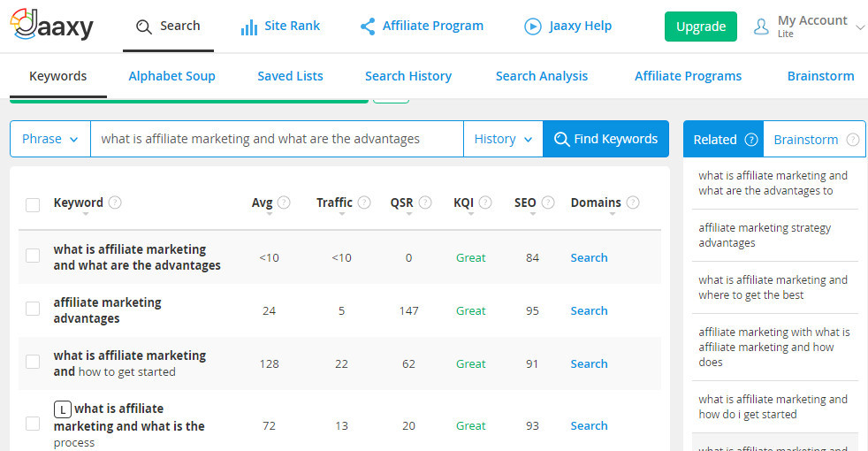The width and height of the screenshot is (868, 451).
Task: Click the help icon beside QSR column
Action: (x=424, y=203)
